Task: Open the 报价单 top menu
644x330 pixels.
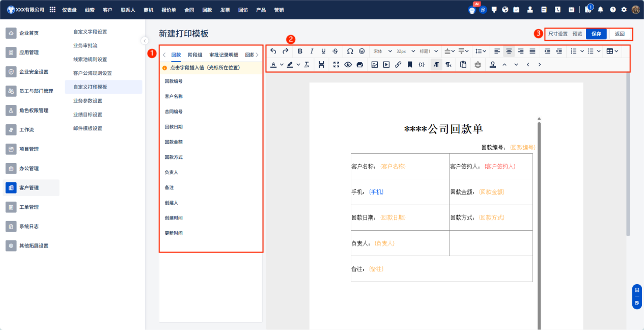Action: (169, 10)
